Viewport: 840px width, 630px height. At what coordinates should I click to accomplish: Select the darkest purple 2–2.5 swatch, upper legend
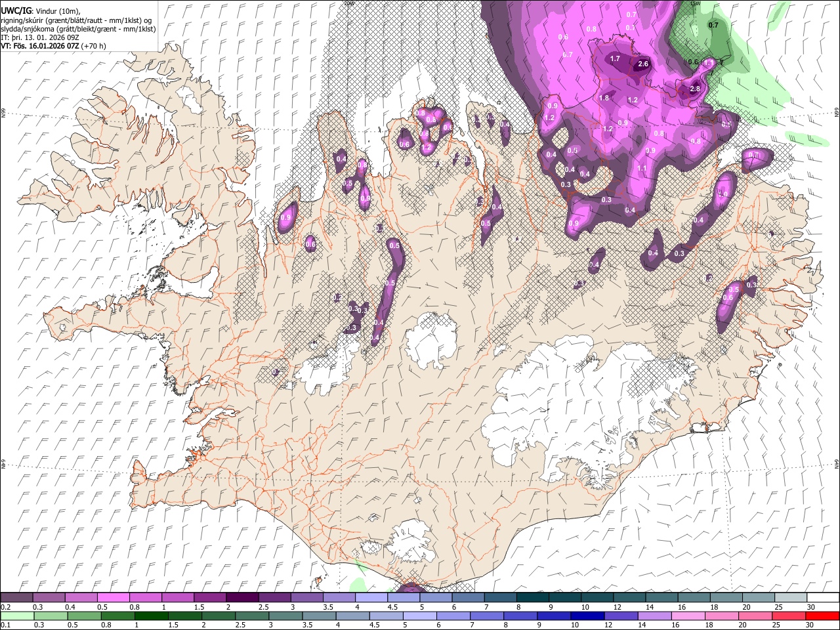point(242,598)
